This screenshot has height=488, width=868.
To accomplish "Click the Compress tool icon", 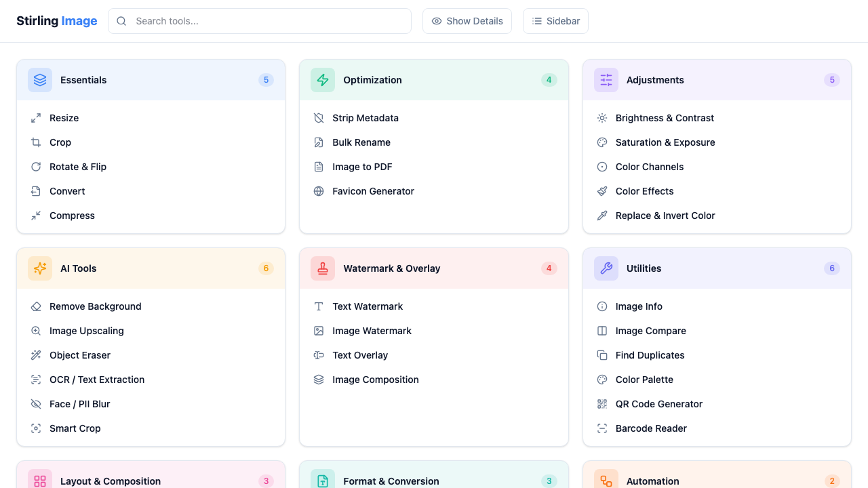I will pyautogui.click(x=36, y=216).
